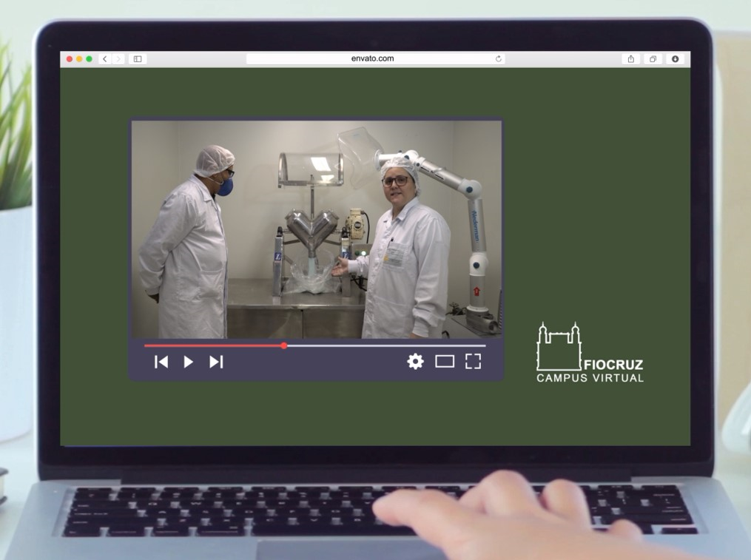
Task: Open the Safari downloads button
Action: (675, 59)
